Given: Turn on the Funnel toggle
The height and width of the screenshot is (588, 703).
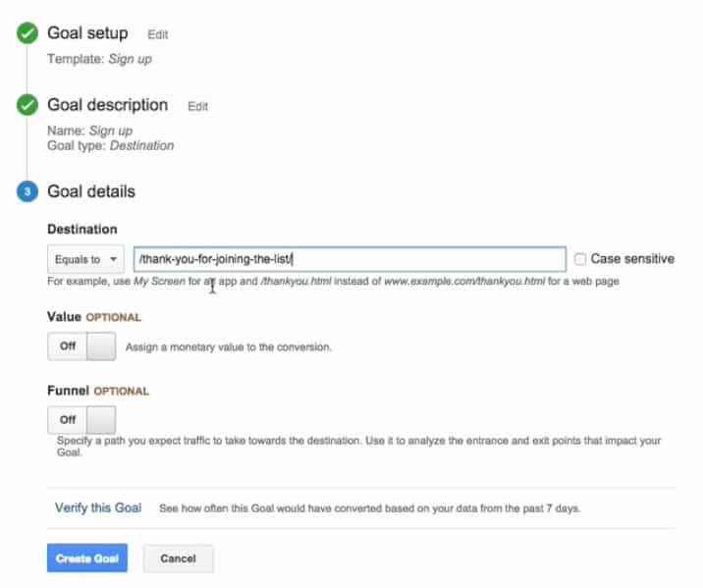Looking at the screenshot, I should coord(81,420).
